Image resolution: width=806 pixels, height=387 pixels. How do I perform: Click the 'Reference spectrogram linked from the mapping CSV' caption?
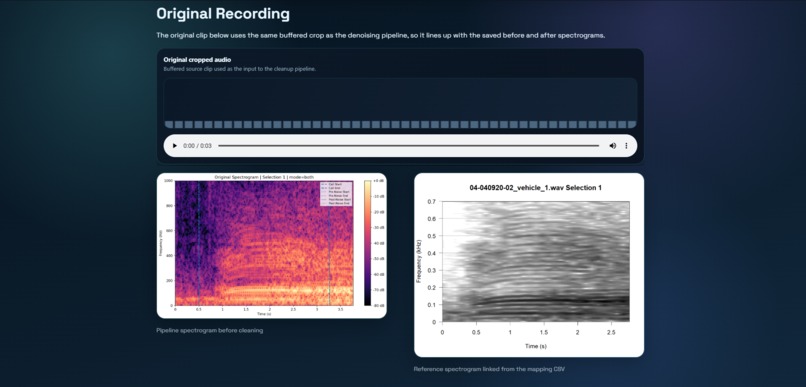coord(489,369)
